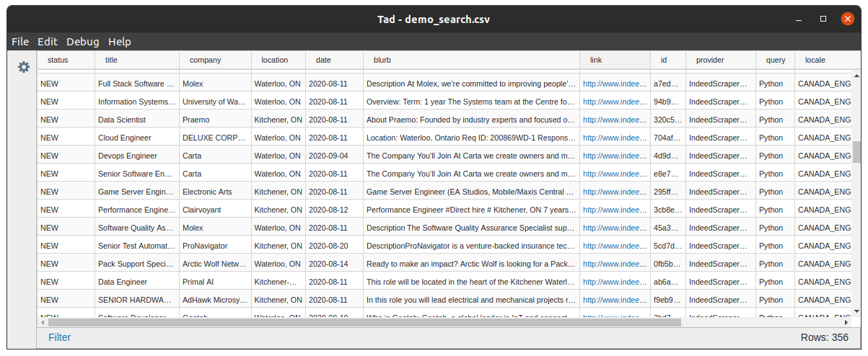The image size is (868, 356).
Task: Click the Praemo company cell
Action: pyautogui.click(x=215, y=120)
